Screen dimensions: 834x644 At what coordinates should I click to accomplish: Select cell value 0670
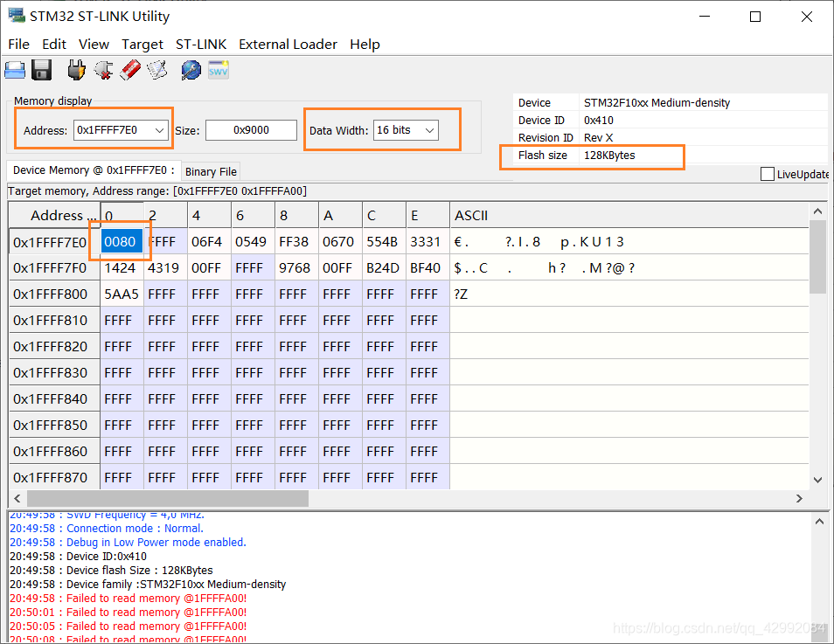click(340, 242)
